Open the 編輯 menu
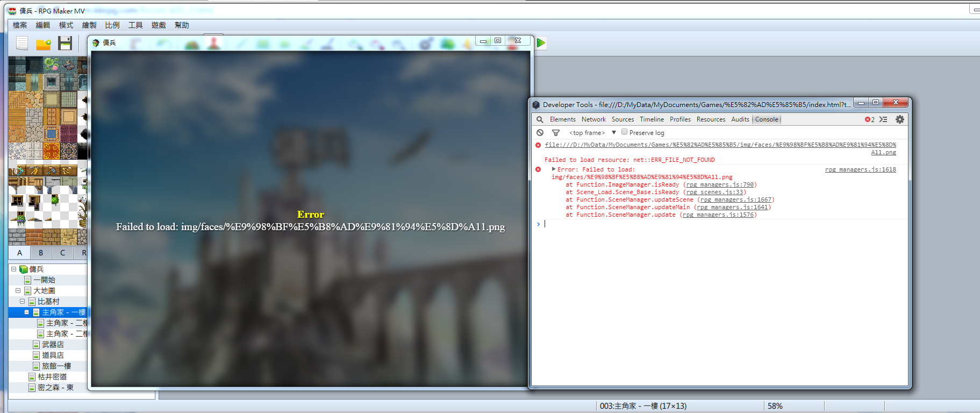This screenshot has width=980, height=413. coord(43,25)
